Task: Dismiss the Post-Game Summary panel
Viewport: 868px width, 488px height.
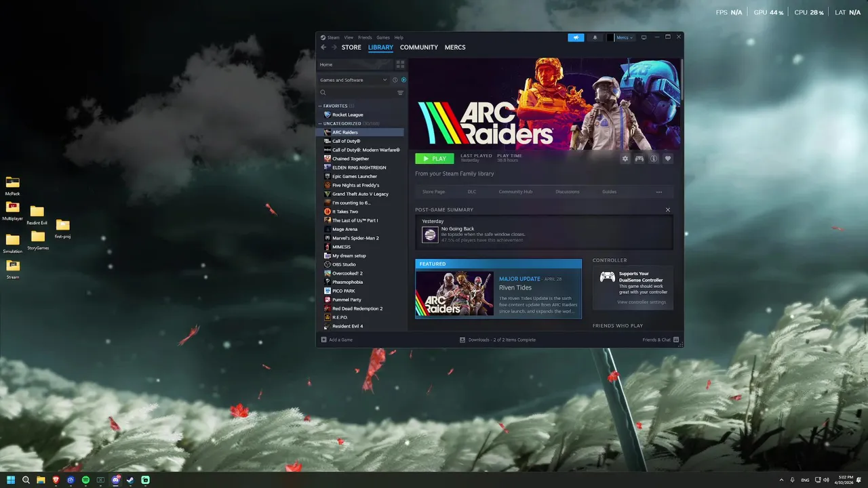Action: click(668, 210)
